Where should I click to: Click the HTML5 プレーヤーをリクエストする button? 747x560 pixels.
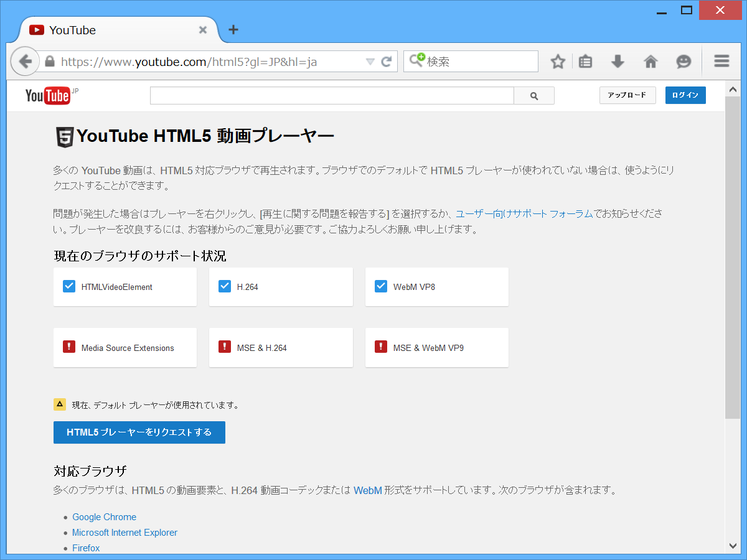pyautogui.click(x=139, y=432)
